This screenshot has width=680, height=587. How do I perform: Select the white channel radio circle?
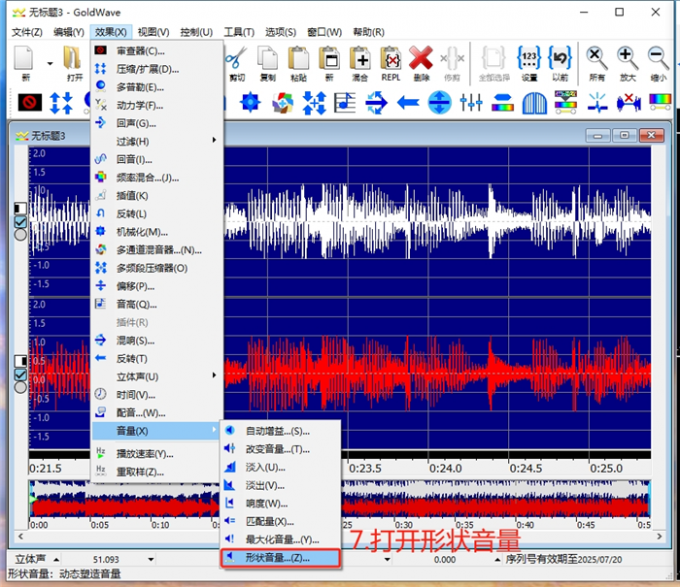(x=20, y=235)
